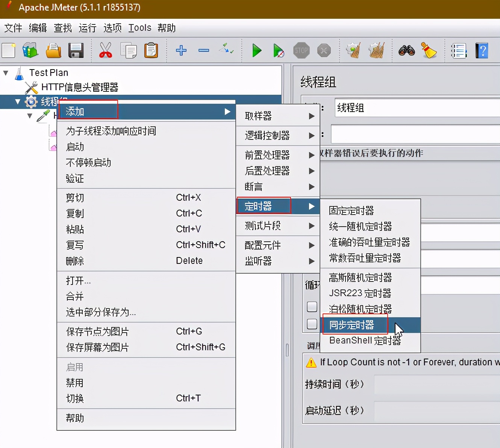Click the empty comments input field
Image resolution: width=500 pixels, height=448 pixels.
[415, 135]
